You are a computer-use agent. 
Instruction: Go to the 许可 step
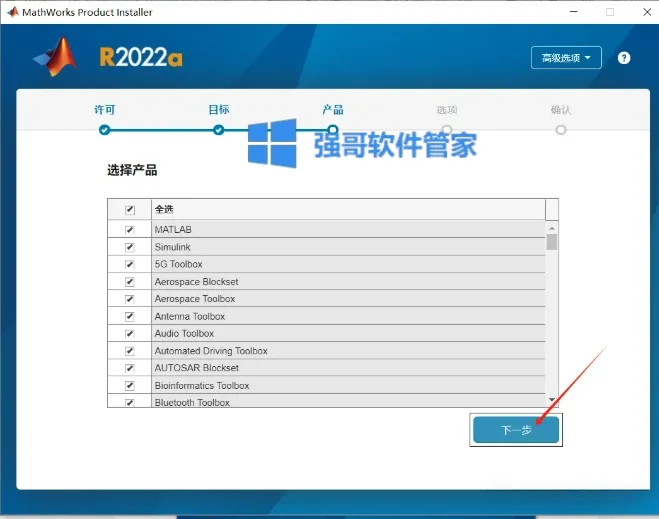click(105, 110)
